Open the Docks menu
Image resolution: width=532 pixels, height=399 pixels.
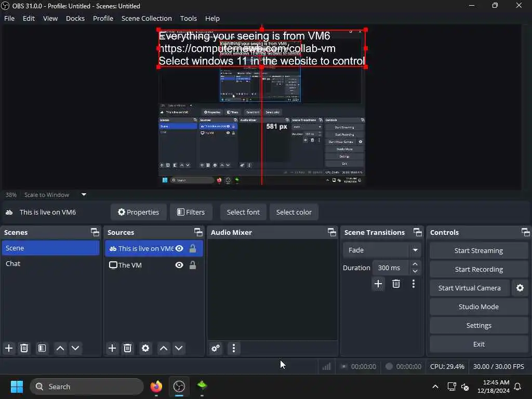[75, 18]
